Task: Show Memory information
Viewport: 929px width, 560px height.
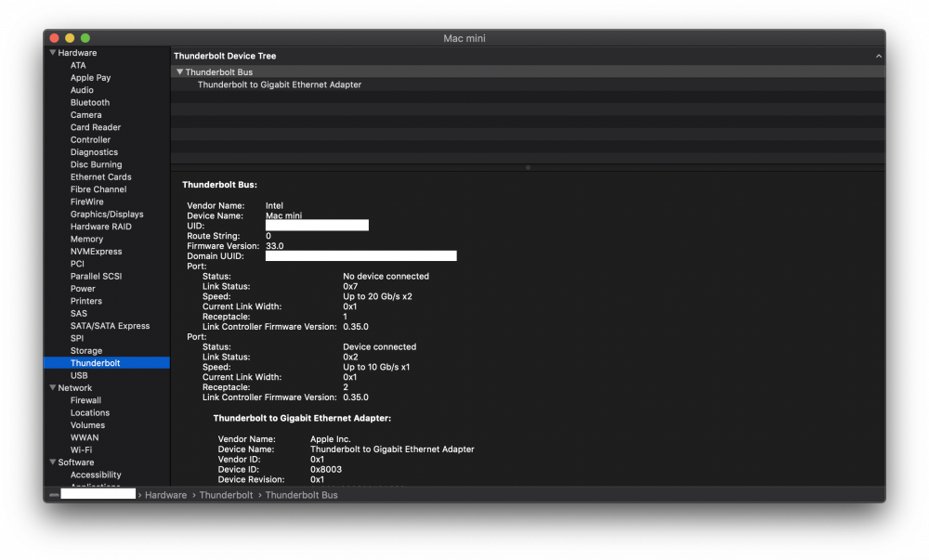Action: pos(86,240)
